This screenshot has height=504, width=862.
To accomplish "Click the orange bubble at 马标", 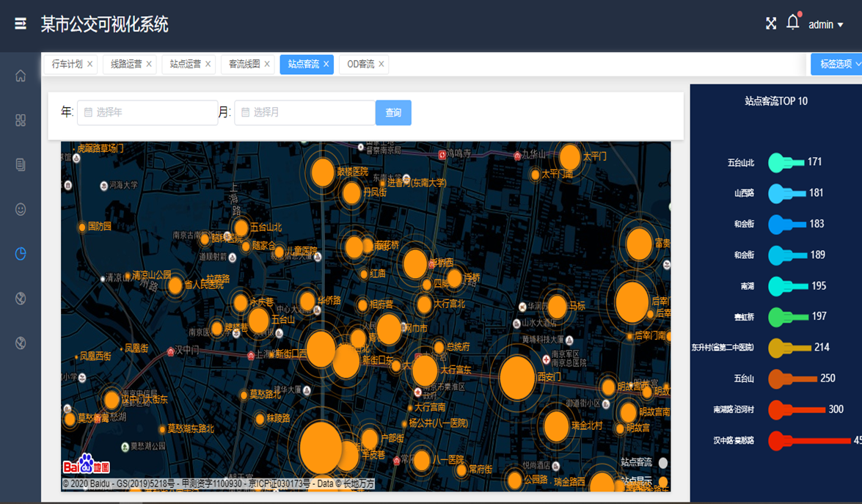I will coord(557,307).
